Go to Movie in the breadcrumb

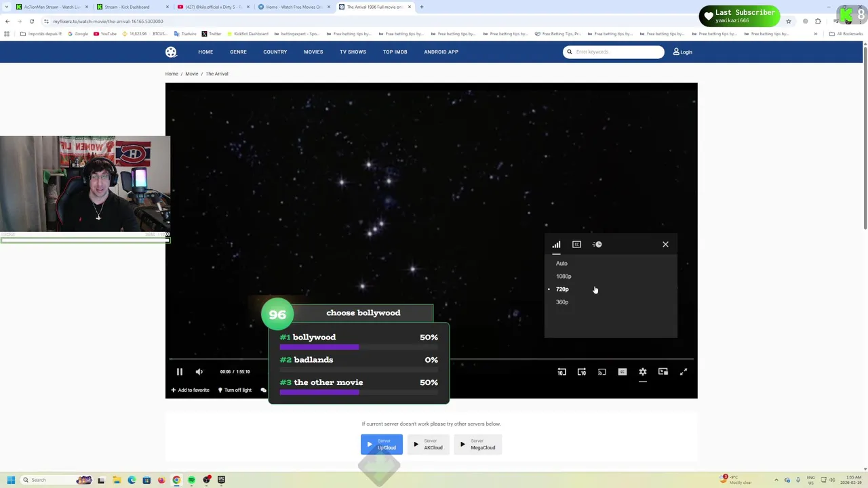coord(192,74)
